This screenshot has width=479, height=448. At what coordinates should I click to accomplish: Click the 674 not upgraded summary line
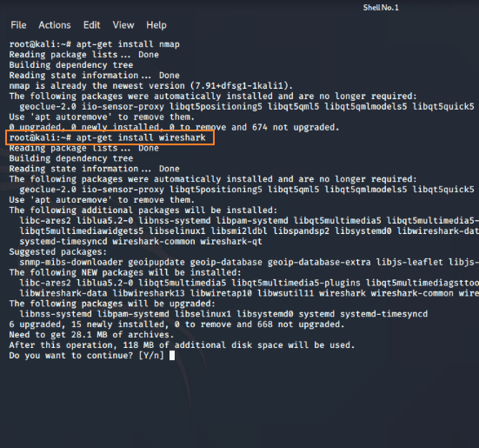pyautogui.click(x=174, y=127)
